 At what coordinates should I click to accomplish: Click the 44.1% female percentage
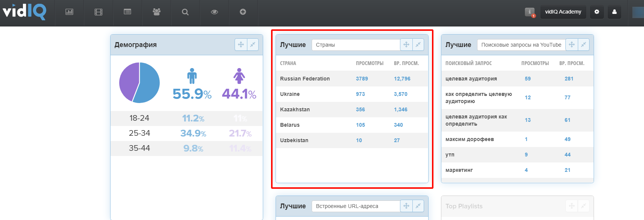(x=239, y=94)
